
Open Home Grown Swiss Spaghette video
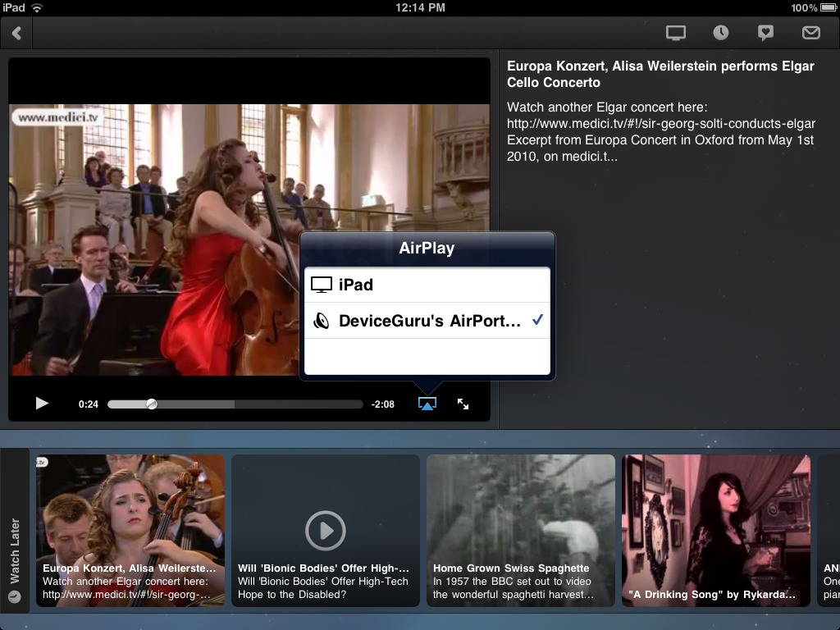(x=521, y=531)
